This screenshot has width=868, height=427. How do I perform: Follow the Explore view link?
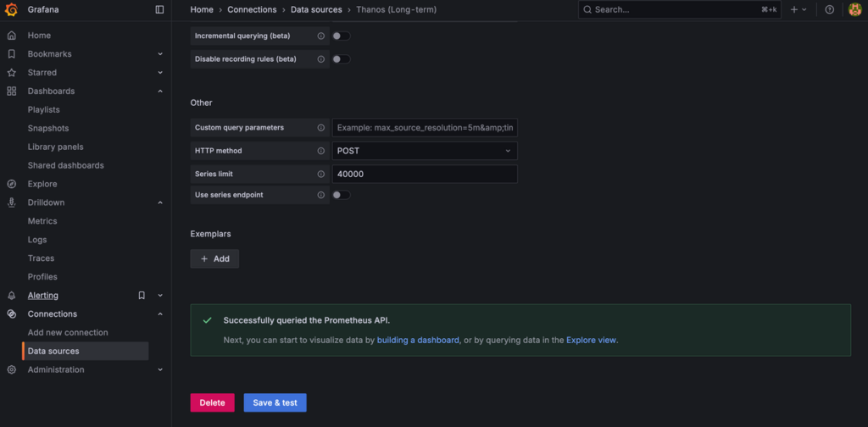(591, 341)
